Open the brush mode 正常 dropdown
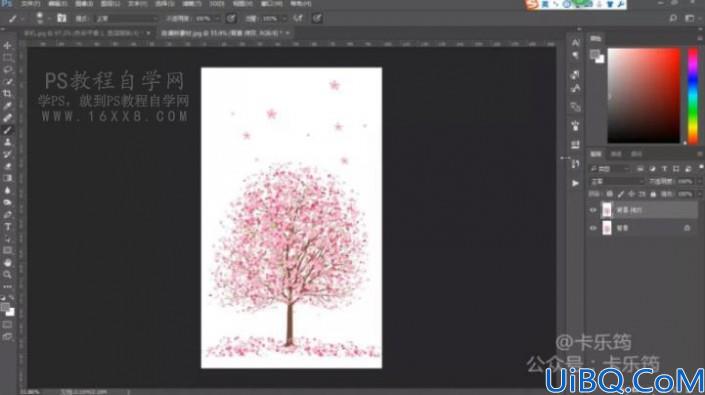This screenshot has height=395, width=705. coord(126,19)
